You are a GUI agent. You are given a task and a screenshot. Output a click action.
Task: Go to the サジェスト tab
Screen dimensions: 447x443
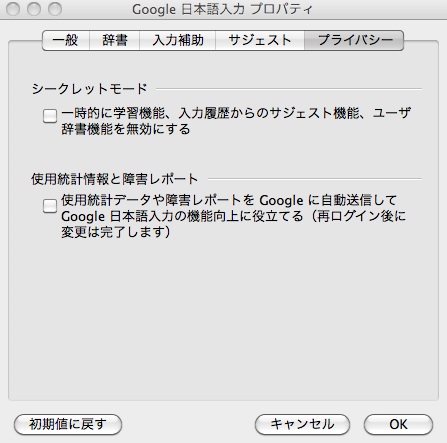coord(260,40)
